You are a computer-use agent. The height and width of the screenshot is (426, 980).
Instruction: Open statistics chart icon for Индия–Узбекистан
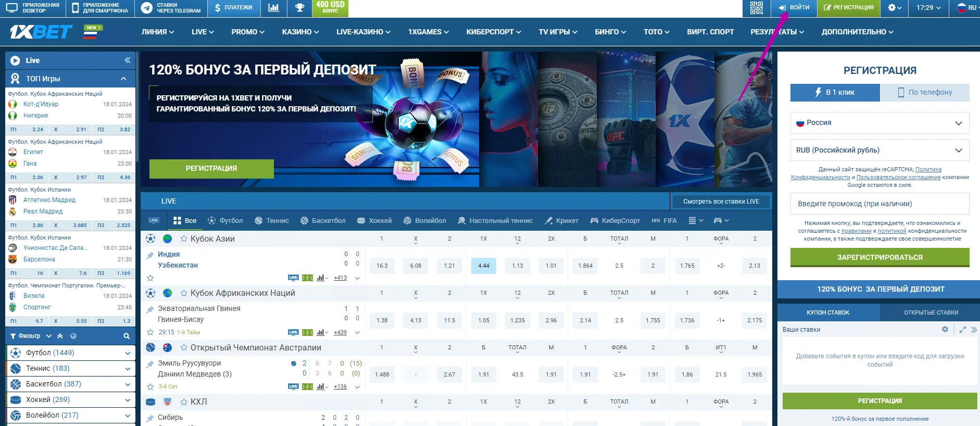click(x=321, y=278)
